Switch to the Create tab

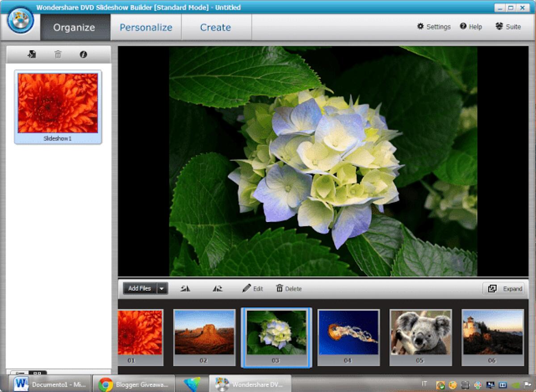tap(216, 27)
